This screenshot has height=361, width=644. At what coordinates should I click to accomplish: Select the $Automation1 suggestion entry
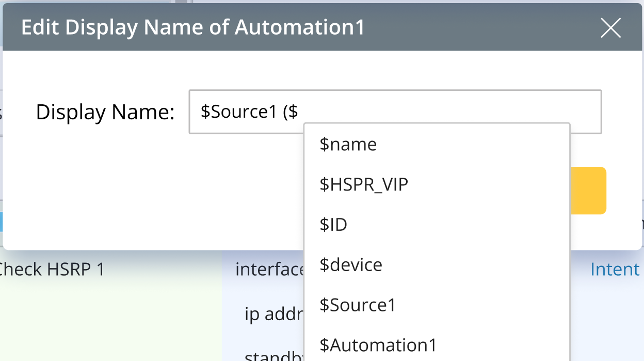378,344
